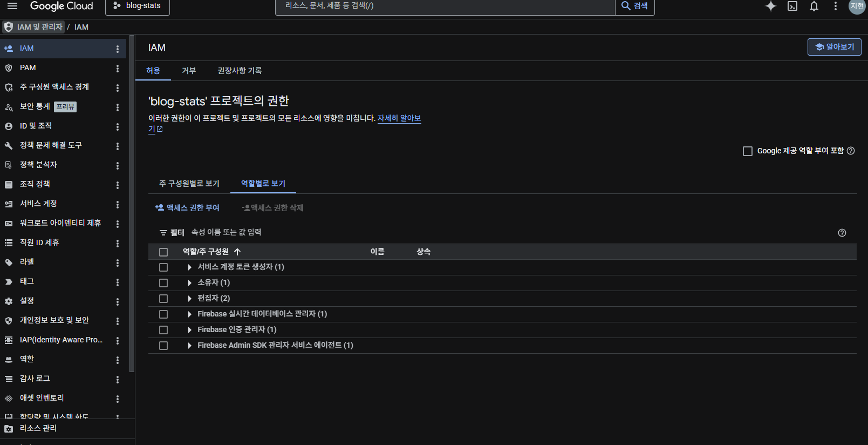Click the 알아보기 button

pos(834,47)
